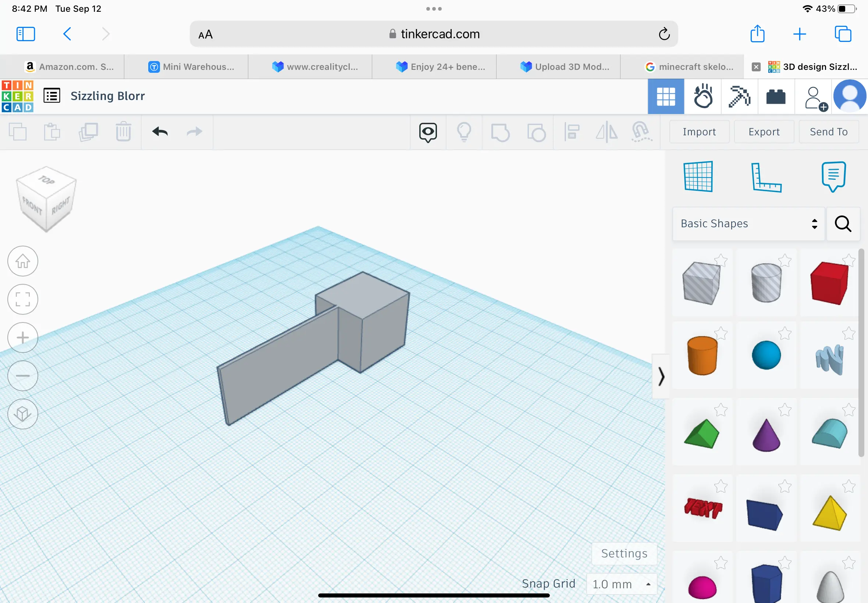Open Sim Lab hand icon
Viewport: 868px width, 603px height.
click(702, 96)
